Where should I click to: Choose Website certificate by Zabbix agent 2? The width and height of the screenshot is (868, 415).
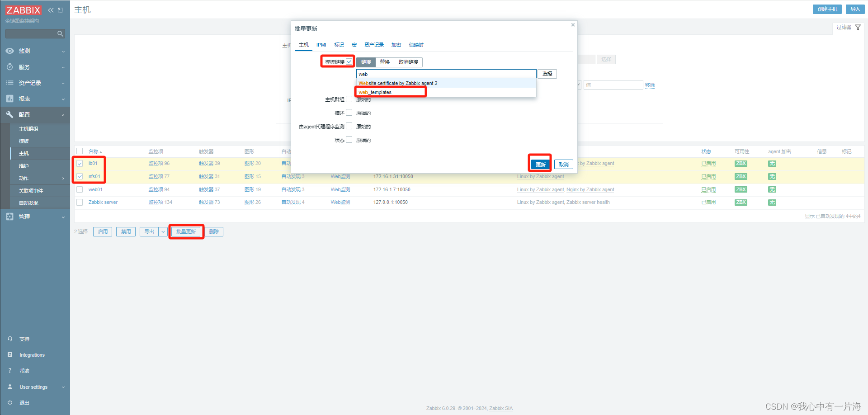pyautogui.click(x=446, y=83)
